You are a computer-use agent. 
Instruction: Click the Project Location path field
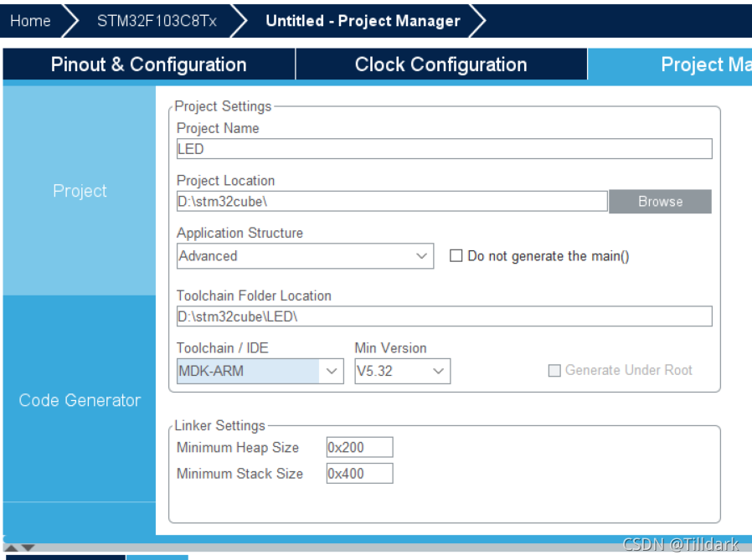click(x=391, y=202)
